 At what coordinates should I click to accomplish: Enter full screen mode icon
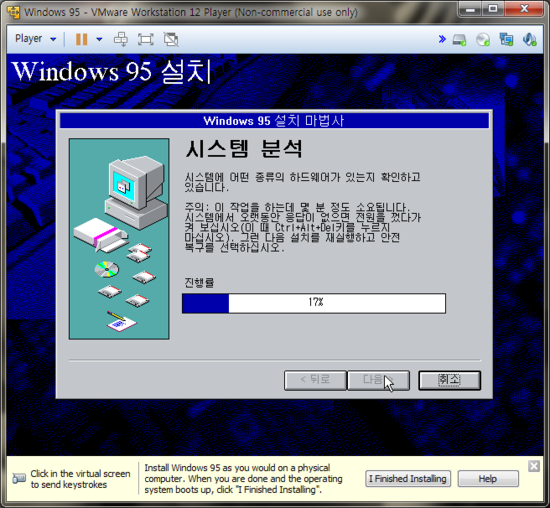(146, 39)
